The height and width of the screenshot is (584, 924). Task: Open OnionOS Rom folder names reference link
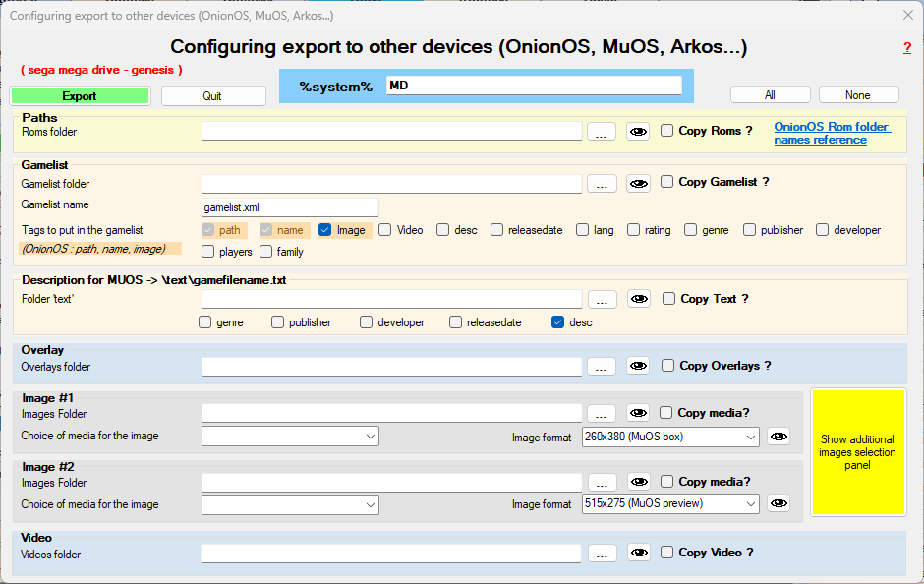click(x=831, y=133)
